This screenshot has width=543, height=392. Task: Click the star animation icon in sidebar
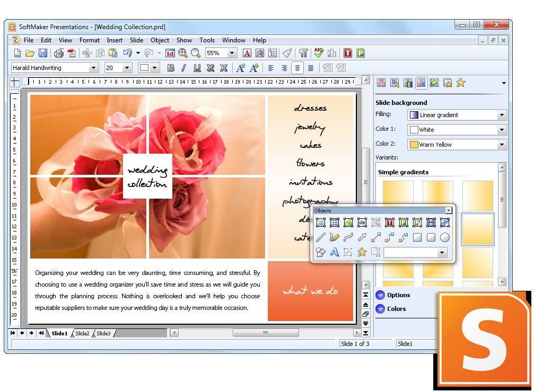pyautogui.click(x=461, y=83)
